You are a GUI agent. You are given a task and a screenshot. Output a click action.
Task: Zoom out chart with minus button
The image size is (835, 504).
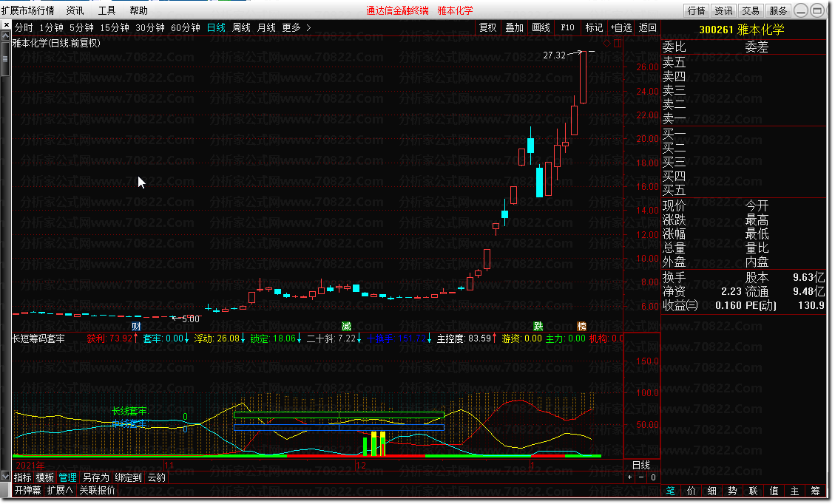click(641, 477)
